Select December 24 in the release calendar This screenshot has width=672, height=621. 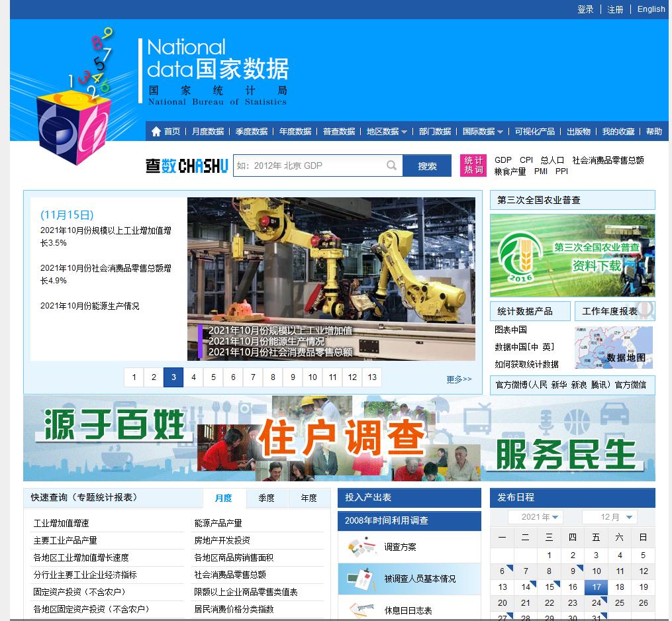click(595, 603)
